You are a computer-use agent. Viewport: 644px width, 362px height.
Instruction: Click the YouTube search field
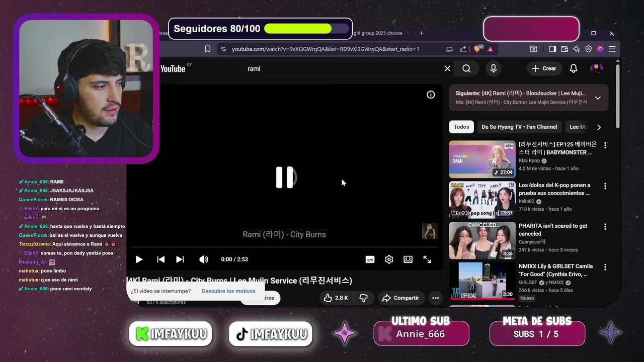(342, 68)
